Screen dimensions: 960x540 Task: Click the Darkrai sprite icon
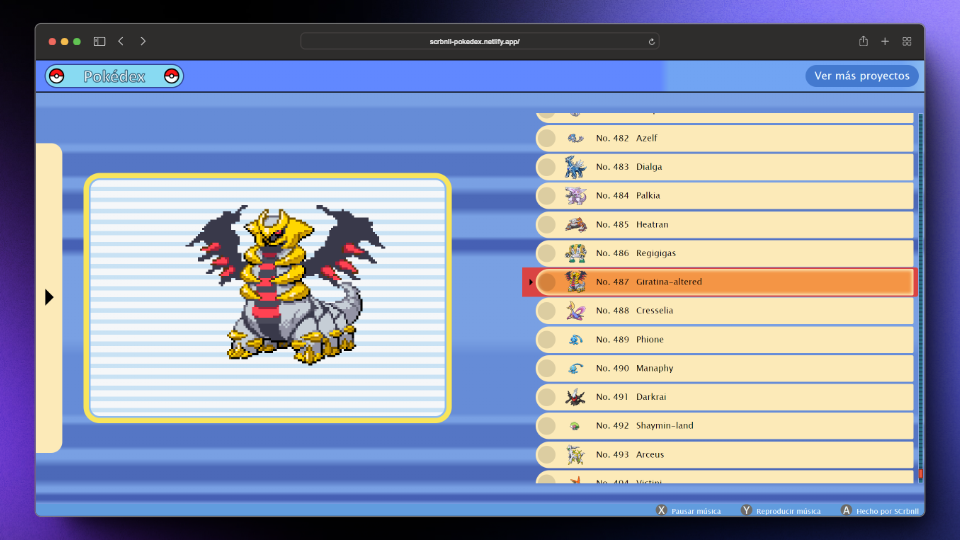point(575,397)
